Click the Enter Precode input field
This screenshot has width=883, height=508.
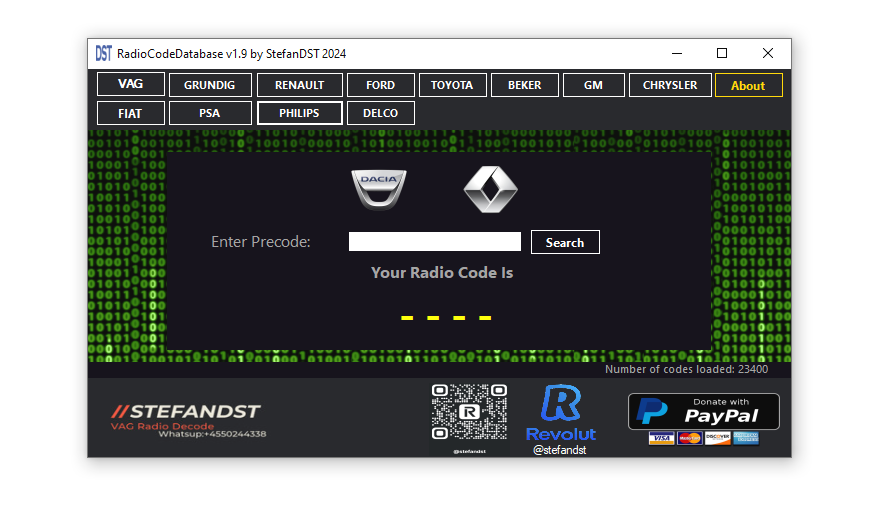(x=435, y=242)
